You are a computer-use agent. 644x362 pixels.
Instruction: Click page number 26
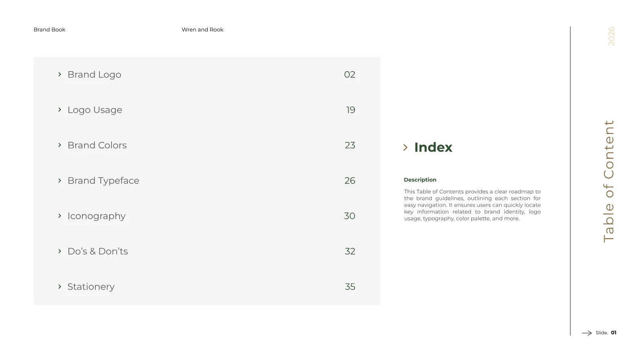click(x=350, y=181)
